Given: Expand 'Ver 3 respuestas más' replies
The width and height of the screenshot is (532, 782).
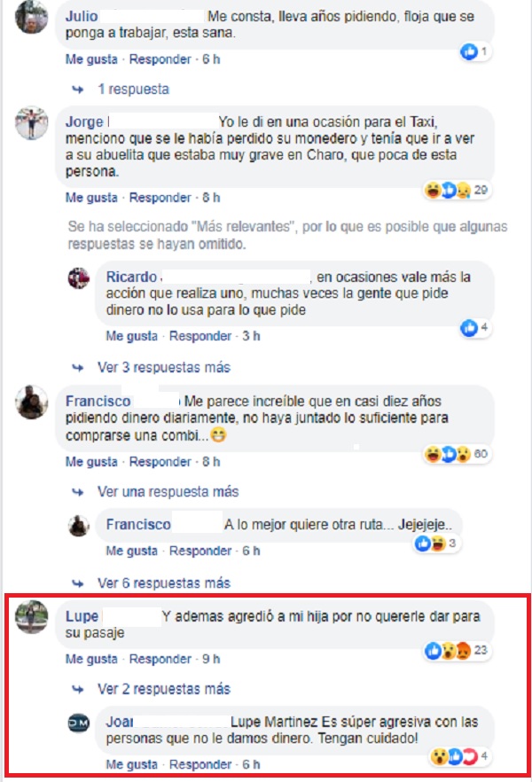Looking at the screenshot, I should [x=164, y=368].
